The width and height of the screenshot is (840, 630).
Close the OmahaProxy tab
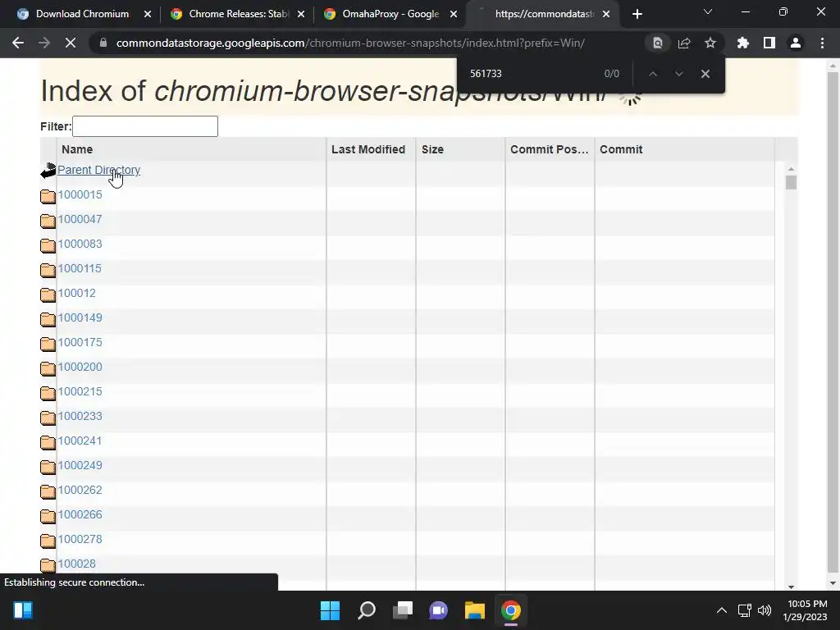tap(454, 15)
